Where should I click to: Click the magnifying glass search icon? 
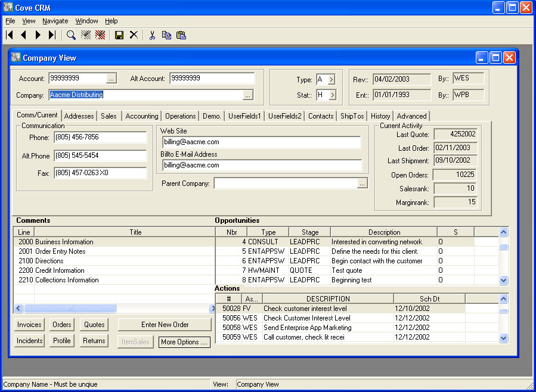[71, 35]
